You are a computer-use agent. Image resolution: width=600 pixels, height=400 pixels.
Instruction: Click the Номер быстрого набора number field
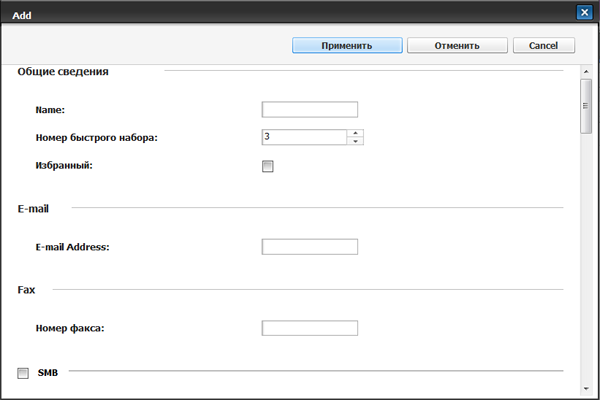304,137
